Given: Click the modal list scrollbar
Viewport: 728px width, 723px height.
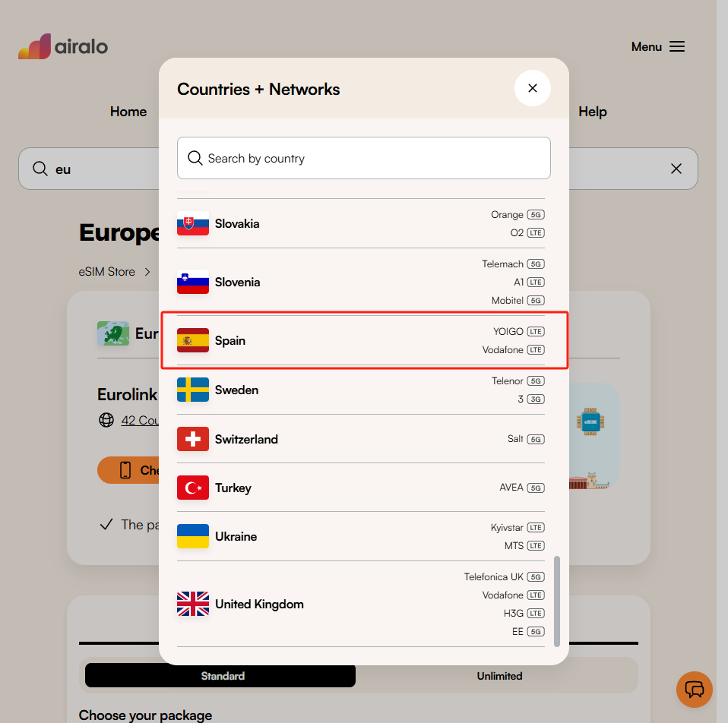Looking at the screenshot, I should pyautogui.click(x=556, y=600).
